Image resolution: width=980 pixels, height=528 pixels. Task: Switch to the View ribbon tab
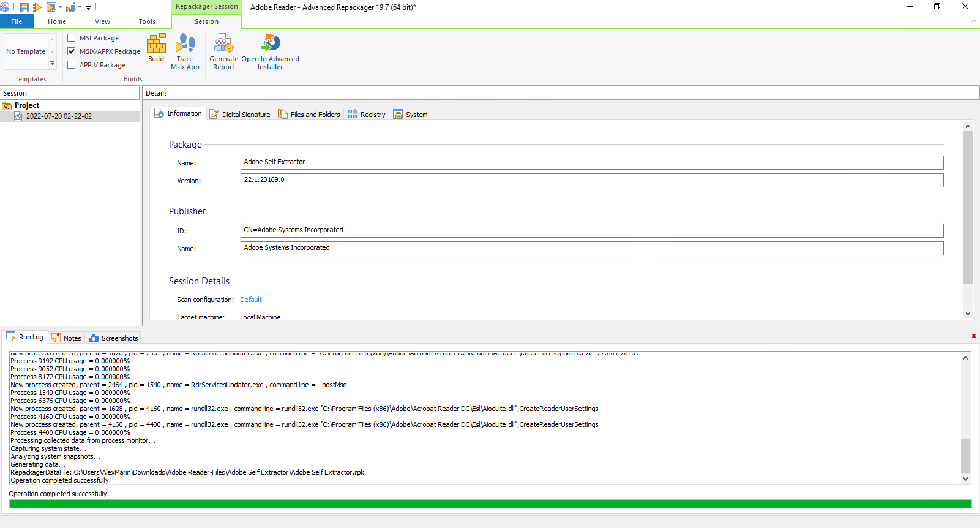(x=102, y=21)
